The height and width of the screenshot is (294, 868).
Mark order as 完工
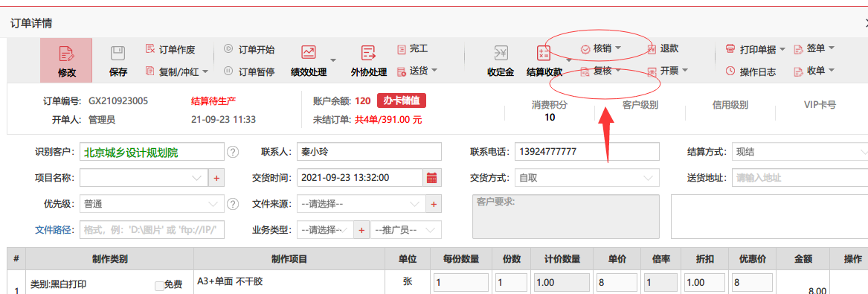tap(412, 49)
